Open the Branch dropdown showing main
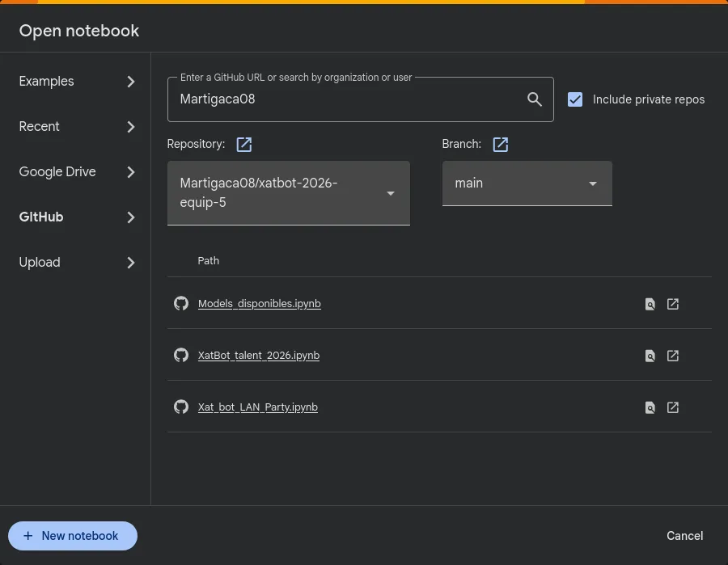The width and height of the screenshot is (728, 565). 527,183
